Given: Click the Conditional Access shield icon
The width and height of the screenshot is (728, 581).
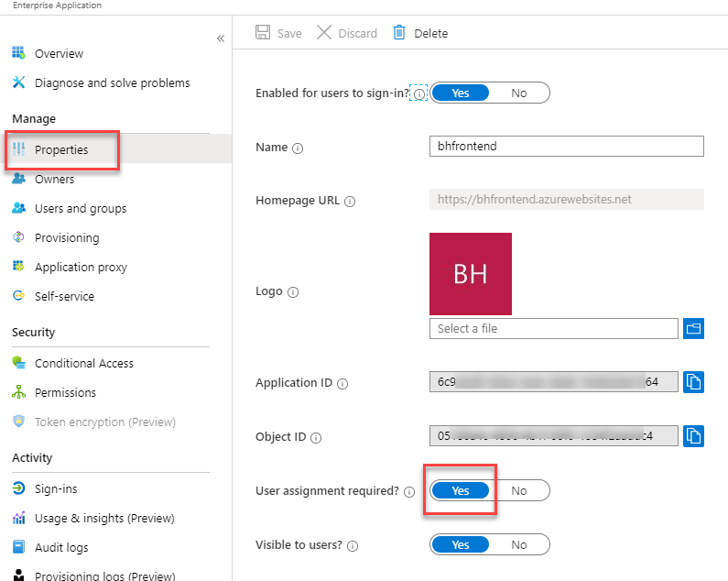Looking at the screenshot, I should pyautogui.click(x=18, y=363).
